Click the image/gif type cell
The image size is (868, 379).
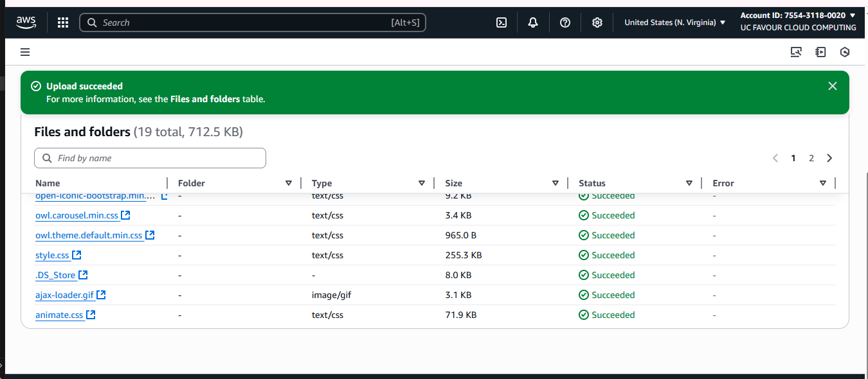(331, 295)
